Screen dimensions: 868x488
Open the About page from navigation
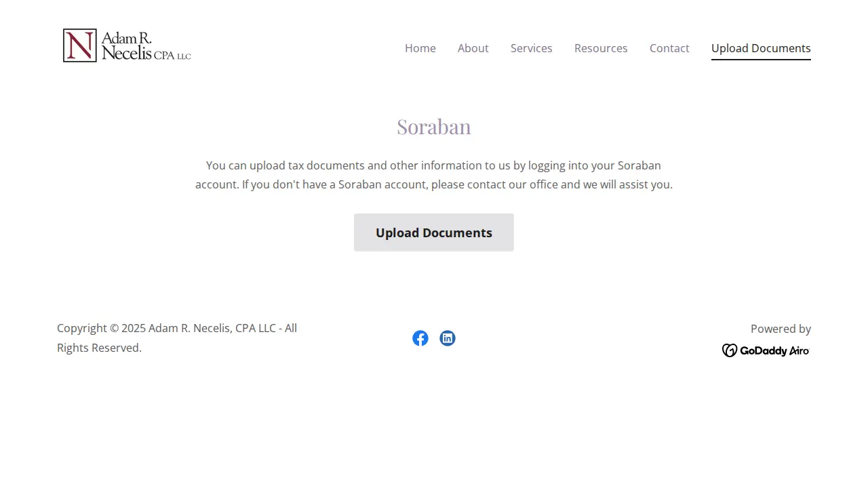coord(473,48)
